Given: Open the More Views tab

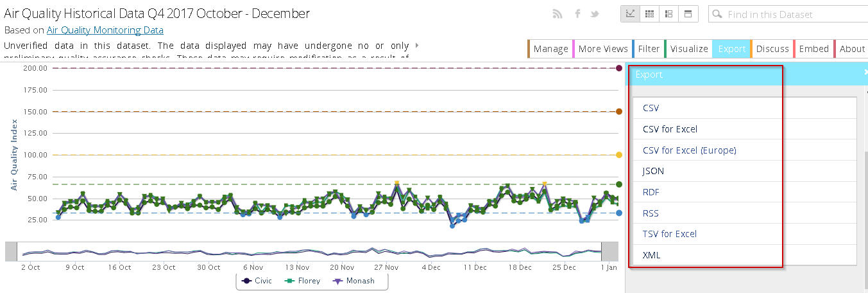Looking at the screenshot, I should 602,49.
